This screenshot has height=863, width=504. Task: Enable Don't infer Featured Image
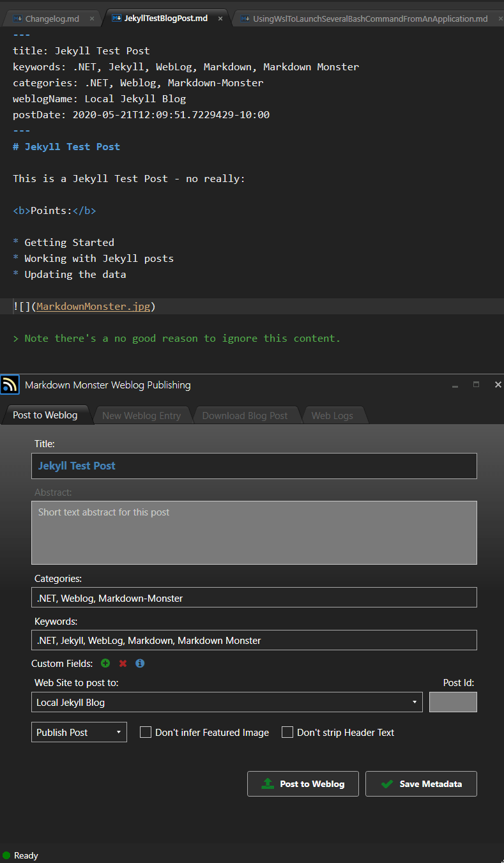click(146, 732)
